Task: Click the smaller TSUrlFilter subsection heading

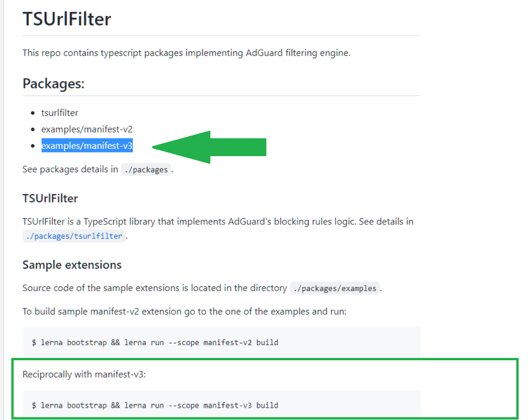Action: tap(50, 198)
